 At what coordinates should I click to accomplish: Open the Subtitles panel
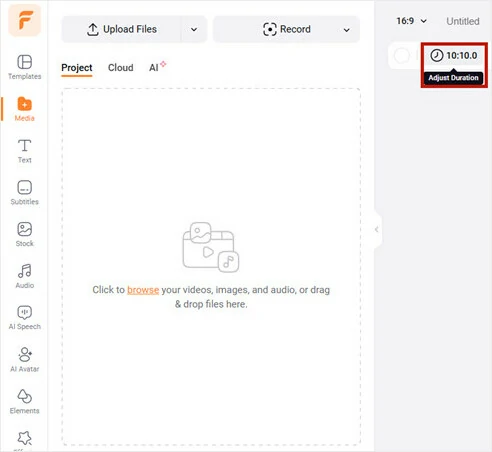tap(24, 193)
